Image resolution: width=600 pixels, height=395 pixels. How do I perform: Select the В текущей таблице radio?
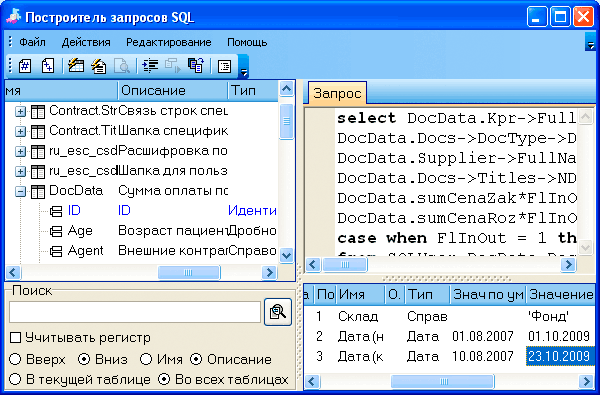[x=15, y=379]
